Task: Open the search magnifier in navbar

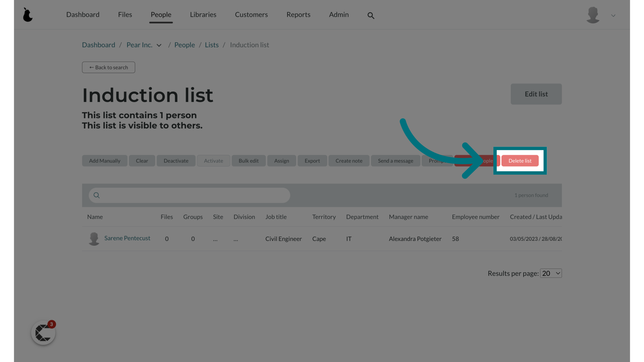Action: [371, 15]
